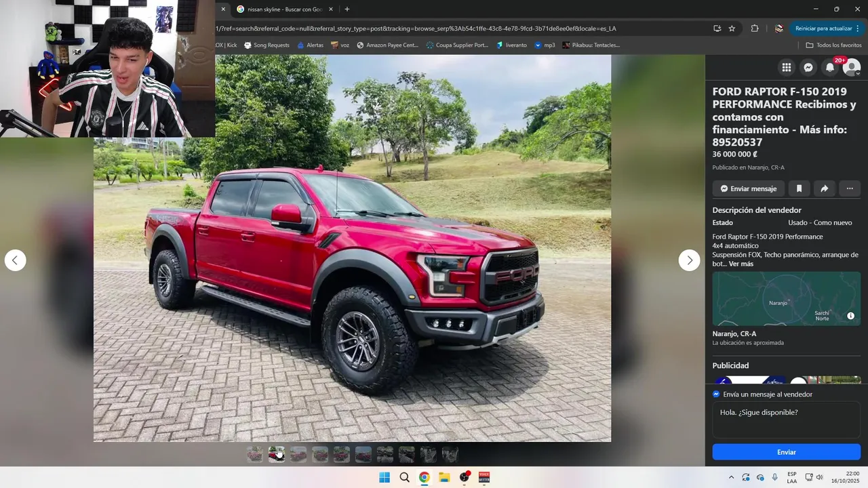Click the browser address bar URL
Viewport: 868px width, 488px height.
(x=416, y=28)
